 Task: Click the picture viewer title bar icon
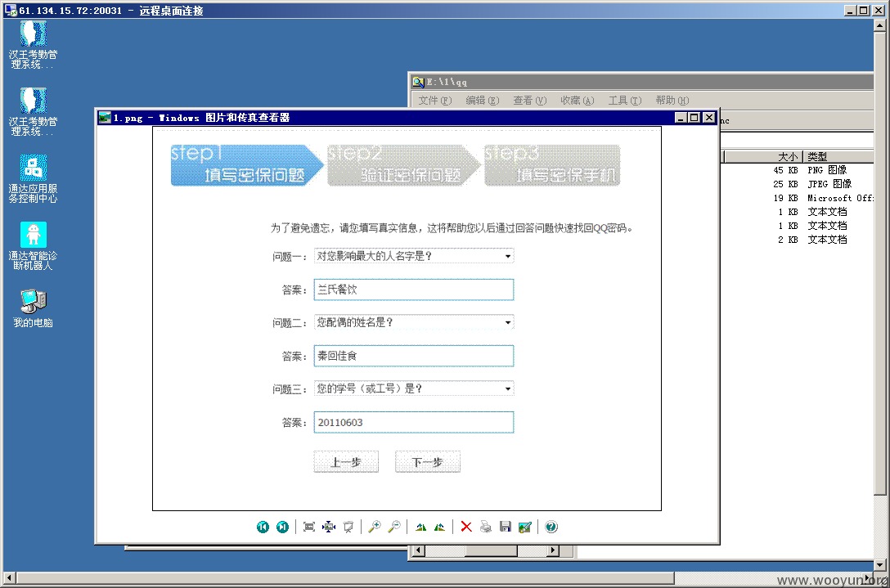point(105,118)
